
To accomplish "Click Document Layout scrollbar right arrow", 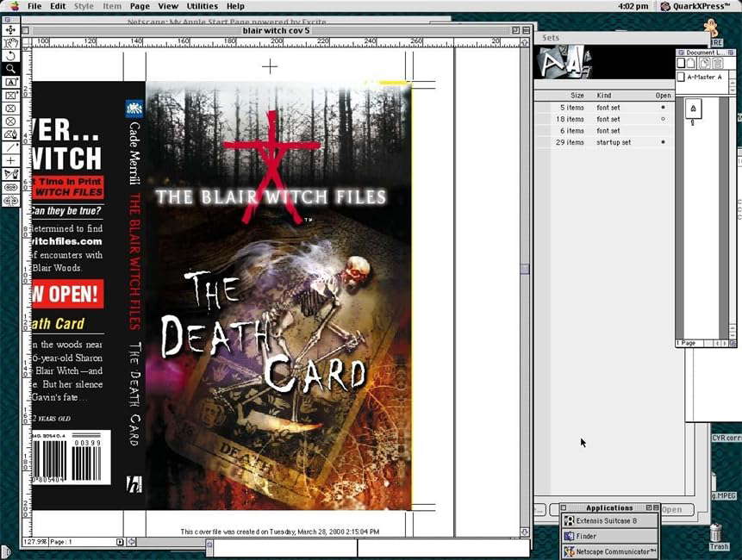I will pos(726,343).
